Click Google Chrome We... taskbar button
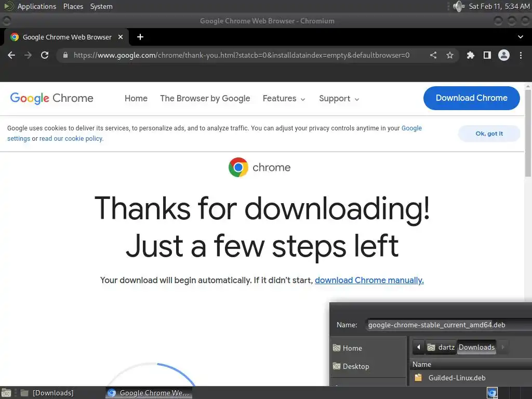This screenshot has height=399, width=532. [x=149, y=393]
